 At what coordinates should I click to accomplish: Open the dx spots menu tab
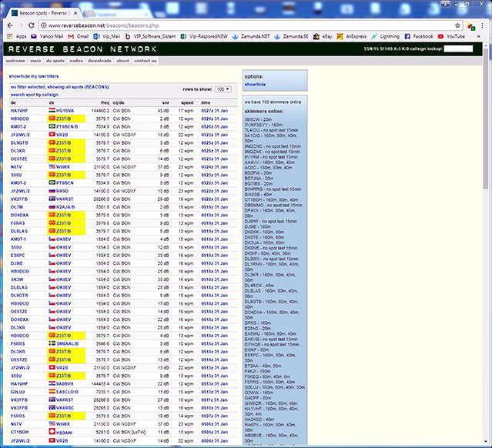(55, 60)
